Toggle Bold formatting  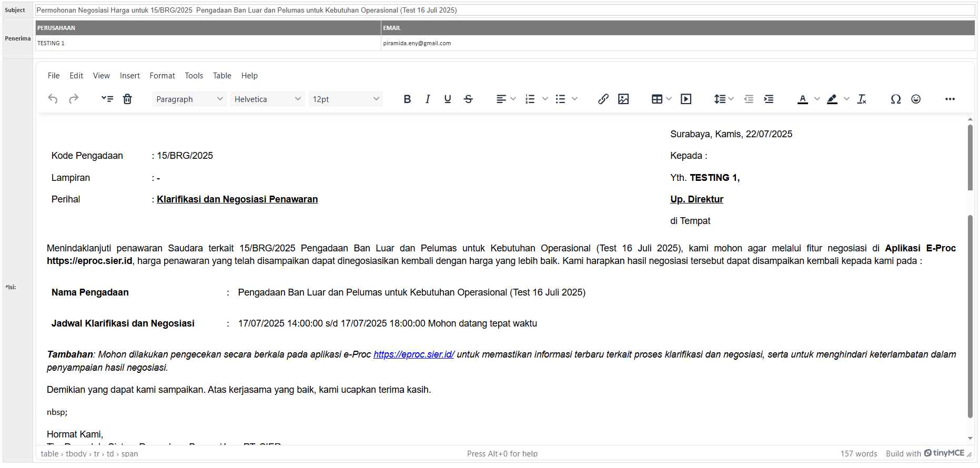click(407, 99)
